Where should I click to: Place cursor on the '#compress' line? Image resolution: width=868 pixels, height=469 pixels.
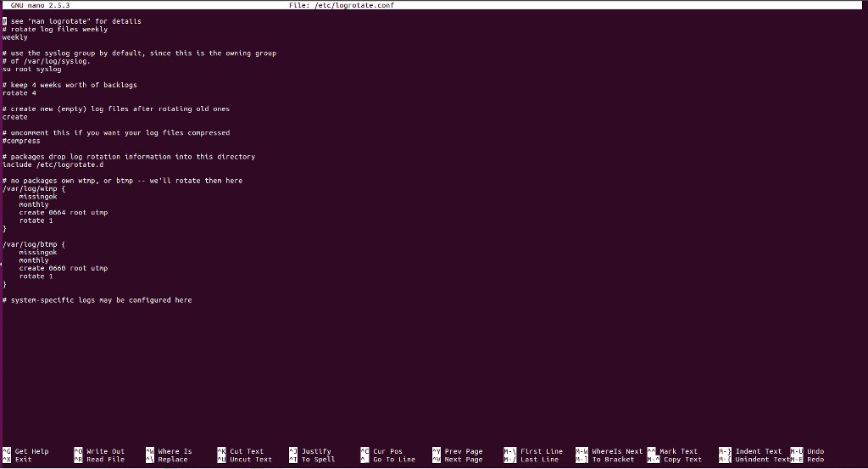[21, 141]
